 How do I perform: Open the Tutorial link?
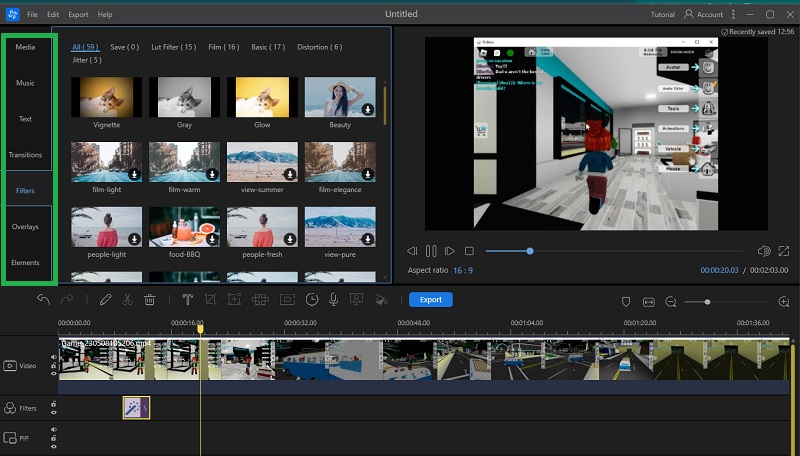coord(663,14)
